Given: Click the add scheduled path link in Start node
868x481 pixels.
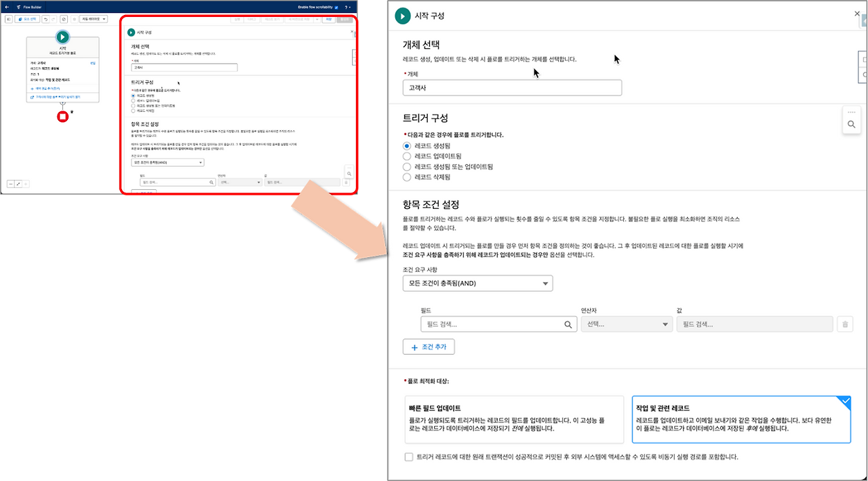Looking at the screenshot, I should [45, 88].
